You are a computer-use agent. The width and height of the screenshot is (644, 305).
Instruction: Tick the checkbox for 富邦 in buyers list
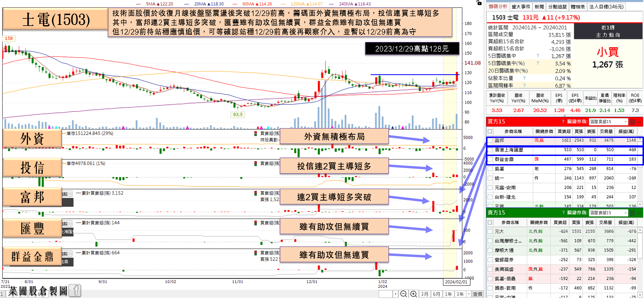click(490, 140)
